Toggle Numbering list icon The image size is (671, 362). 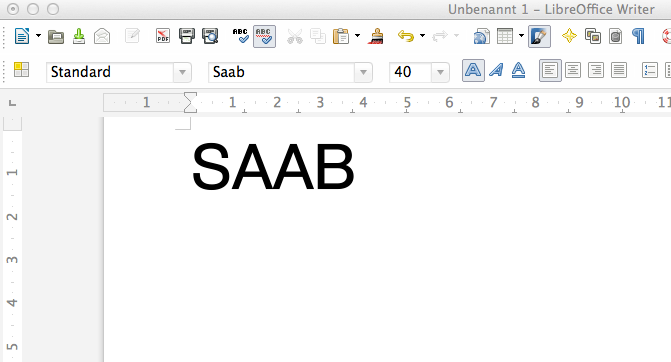click(x=650, y=70)
